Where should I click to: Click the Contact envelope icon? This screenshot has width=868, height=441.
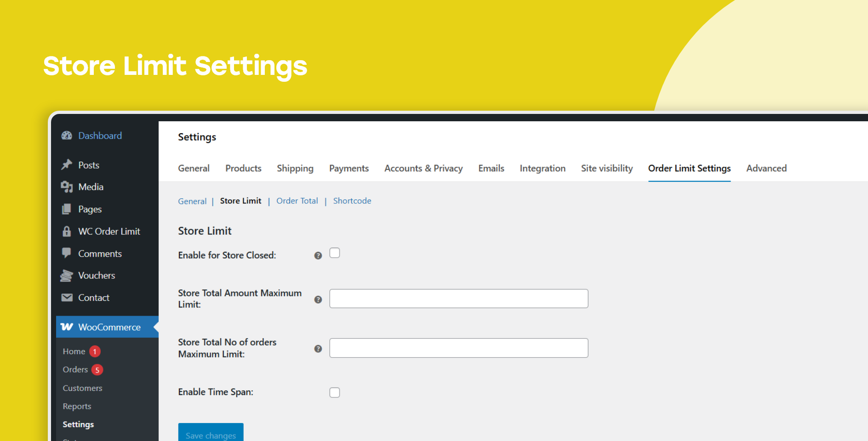[67, 298]
